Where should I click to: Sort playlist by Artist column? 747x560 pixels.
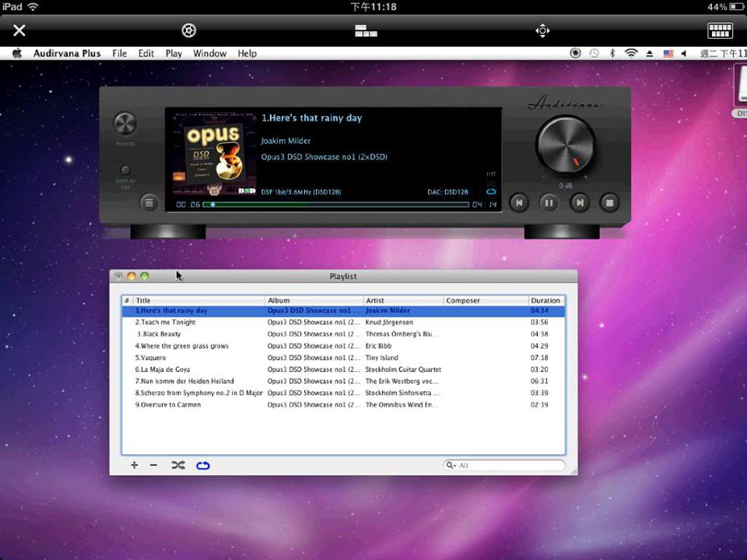point(403,300)
